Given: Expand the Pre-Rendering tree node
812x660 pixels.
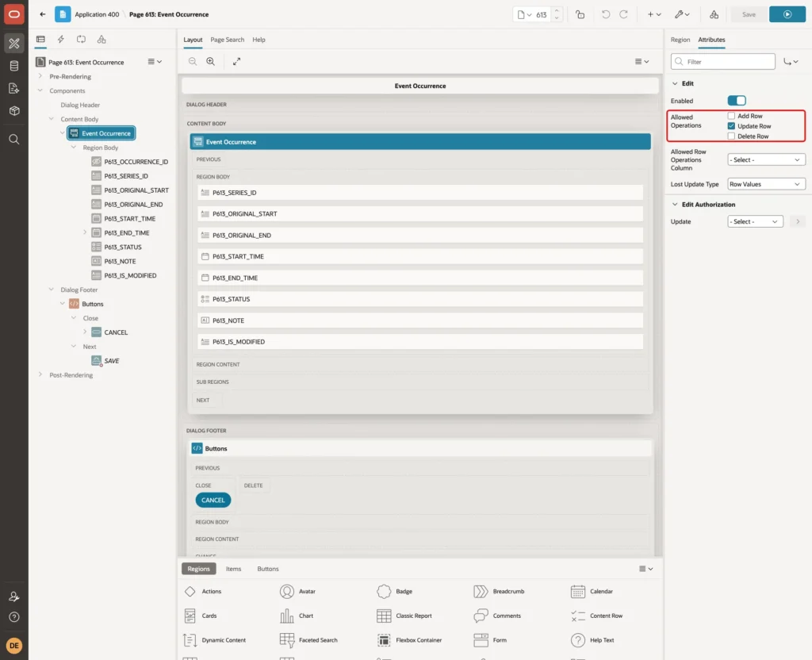Looking at the screenshot, I should (40, 76).
